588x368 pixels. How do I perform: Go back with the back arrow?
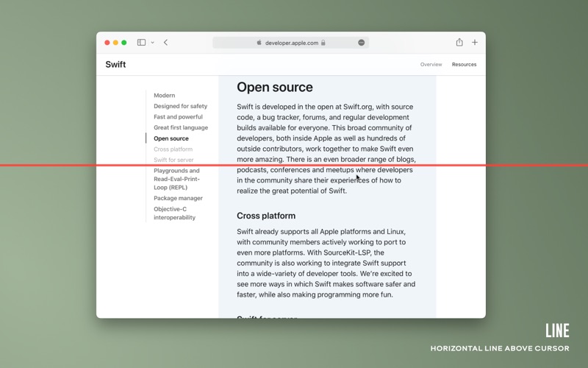click(166, 43)
